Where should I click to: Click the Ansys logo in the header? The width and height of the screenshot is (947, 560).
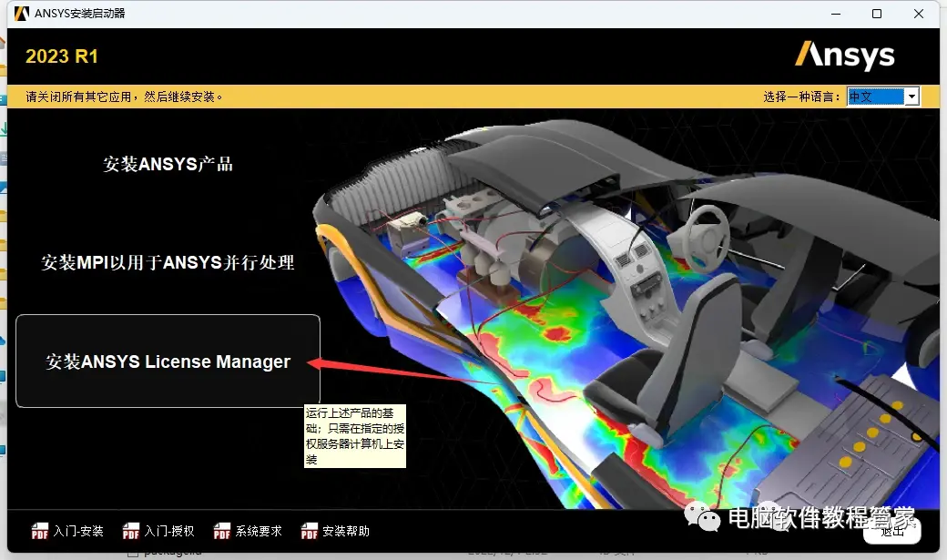coord(845,56)
